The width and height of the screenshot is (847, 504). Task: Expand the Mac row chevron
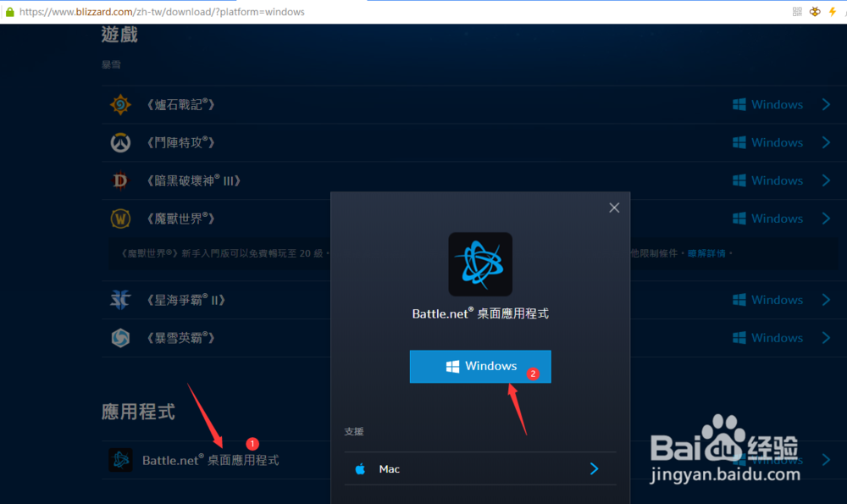point(595,469)
